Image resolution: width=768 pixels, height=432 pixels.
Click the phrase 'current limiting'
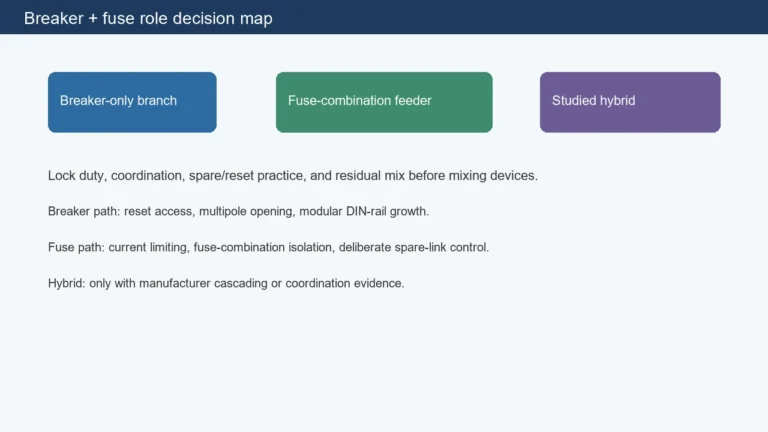coord(147,247)
